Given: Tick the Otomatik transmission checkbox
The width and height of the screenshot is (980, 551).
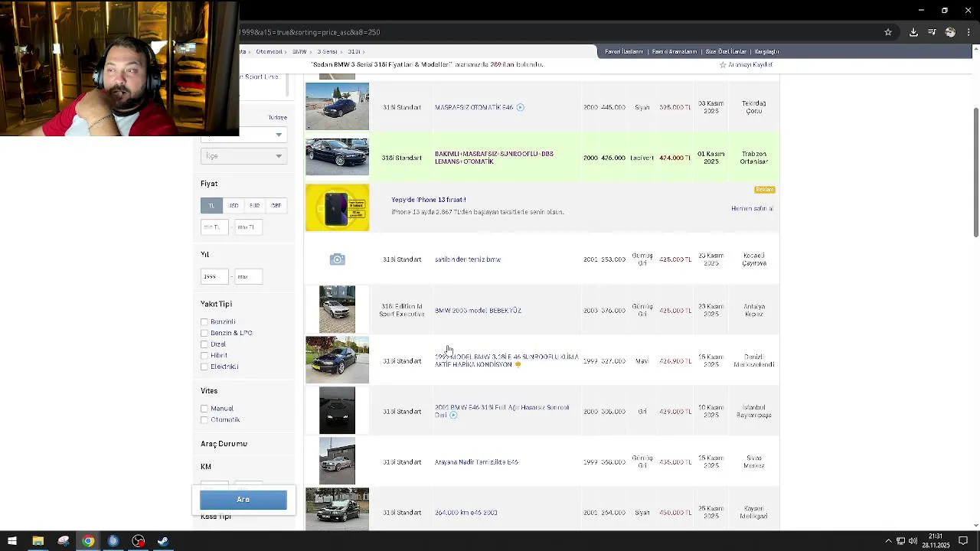Looking at the screenshot, I should 204,419.
